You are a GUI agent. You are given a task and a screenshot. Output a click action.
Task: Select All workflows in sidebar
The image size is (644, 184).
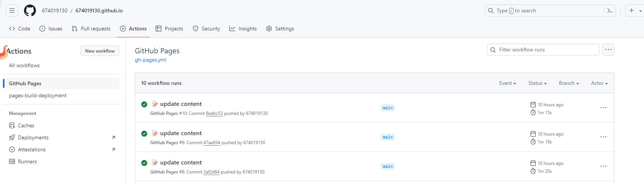[x=24, y=65]
